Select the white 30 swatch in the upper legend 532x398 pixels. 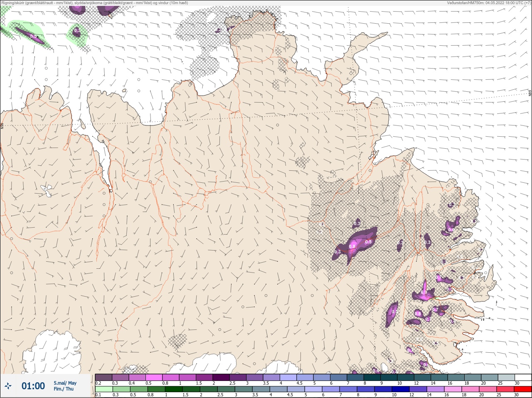(x=523, y=377)
